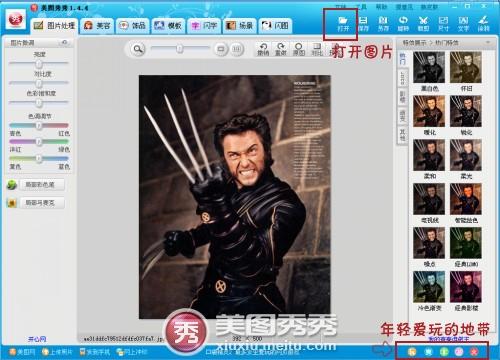Apply the 锐化 effect thumbnail
Image resolution: width=500 pixels, height=360 pixels.
pyautogui.click(x=466, y=111)
